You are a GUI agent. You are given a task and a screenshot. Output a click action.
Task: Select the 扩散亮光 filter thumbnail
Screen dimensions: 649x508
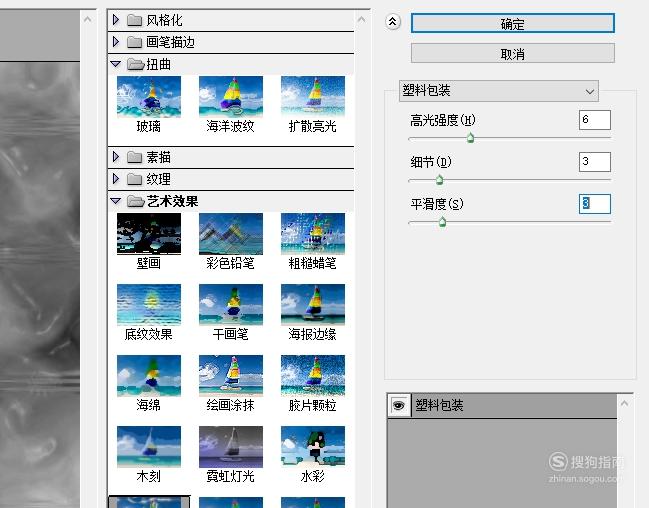point(312,97)
